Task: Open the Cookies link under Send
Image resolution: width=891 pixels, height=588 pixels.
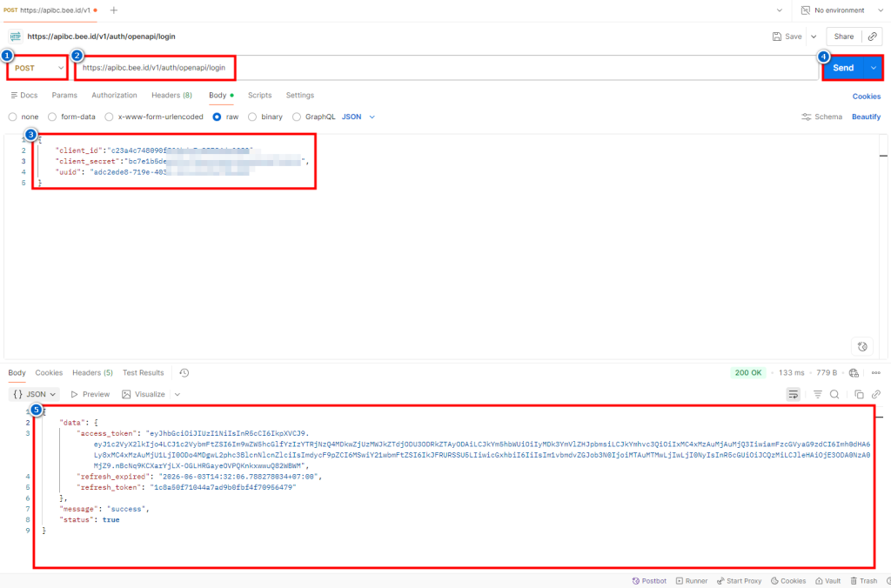Action: point(867,97)
